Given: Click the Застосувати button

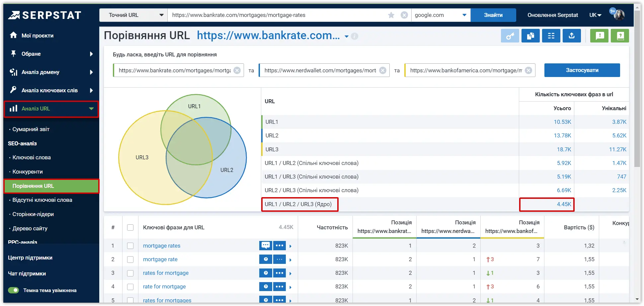Looking at the screenshot, I should tap(582, 70).
